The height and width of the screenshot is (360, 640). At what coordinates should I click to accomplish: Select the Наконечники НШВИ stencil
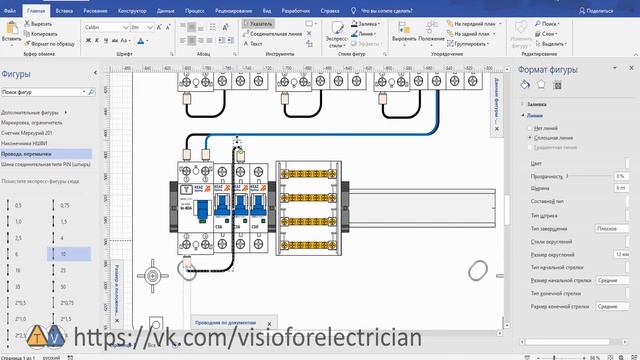(24, 143)
